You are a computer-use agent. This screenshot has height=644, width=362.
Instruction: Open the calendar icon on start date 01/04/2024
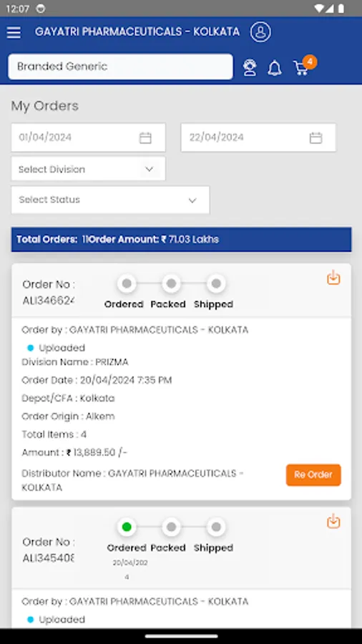coord(145,137)
